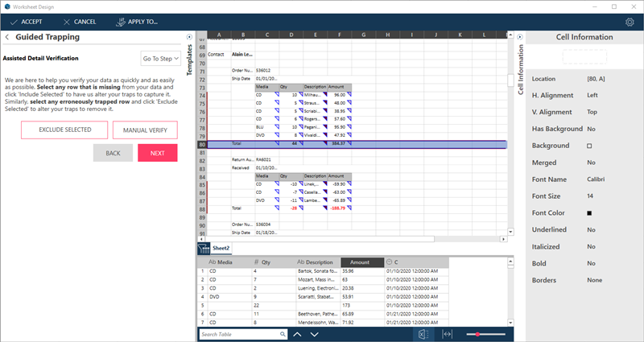644x342 pixels.
Task: Click the fit column width icon
Action: click(448, 333)
